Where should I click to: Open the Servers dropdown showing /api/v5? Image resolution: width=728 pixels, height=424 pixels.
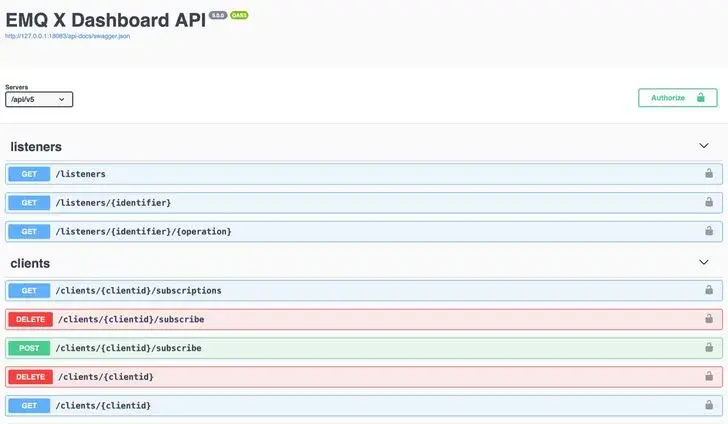tap(39, 99)
